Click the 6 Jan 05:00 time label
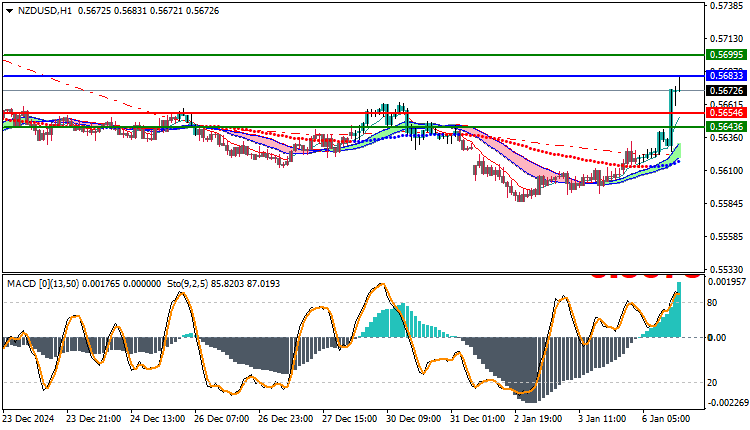The image size is (750, 430). (x=666, y=419)
